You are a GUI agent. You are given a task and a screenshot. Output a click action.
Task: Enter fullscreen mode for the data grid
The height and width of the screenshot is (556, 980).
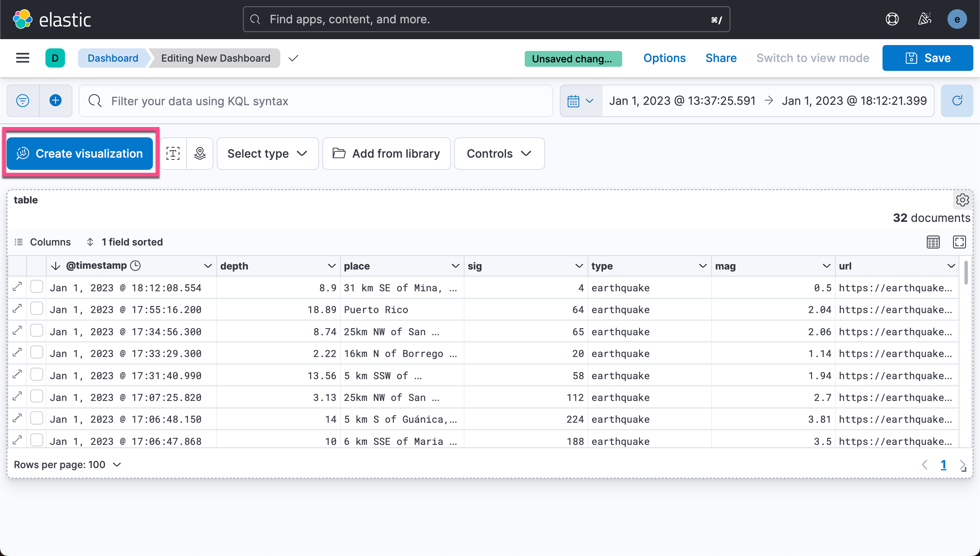coord(959,242)
